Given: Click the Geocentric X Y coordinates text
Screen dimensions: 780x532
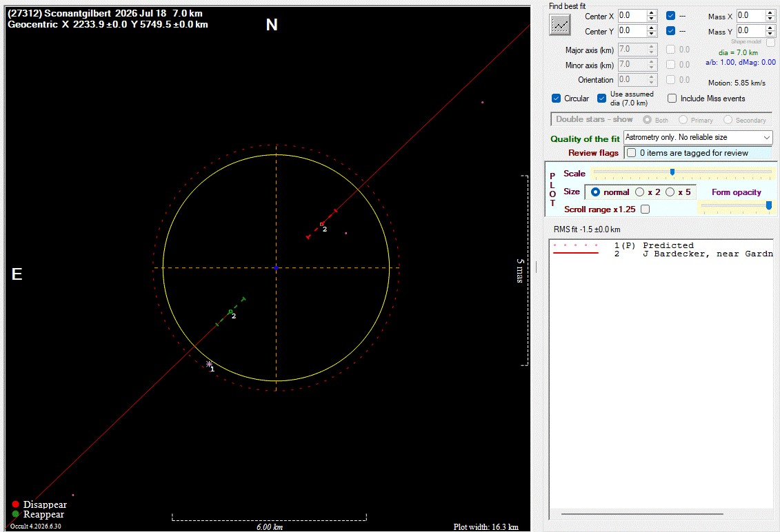Looking at the screenshot, I should (x=108, y=24).
